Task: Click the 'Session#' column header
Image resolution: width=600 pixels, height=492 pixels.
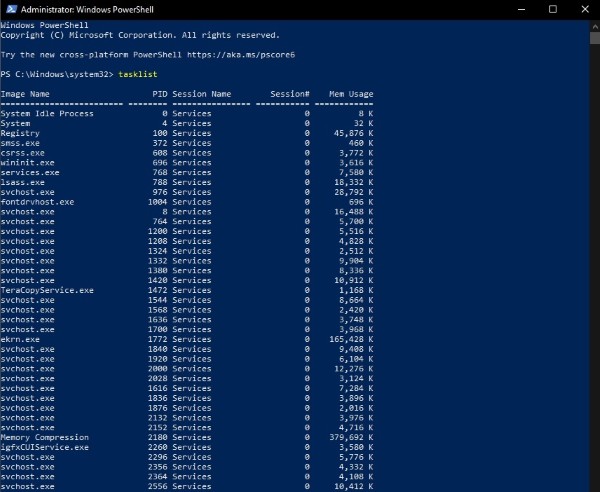Action: point(290,94)
